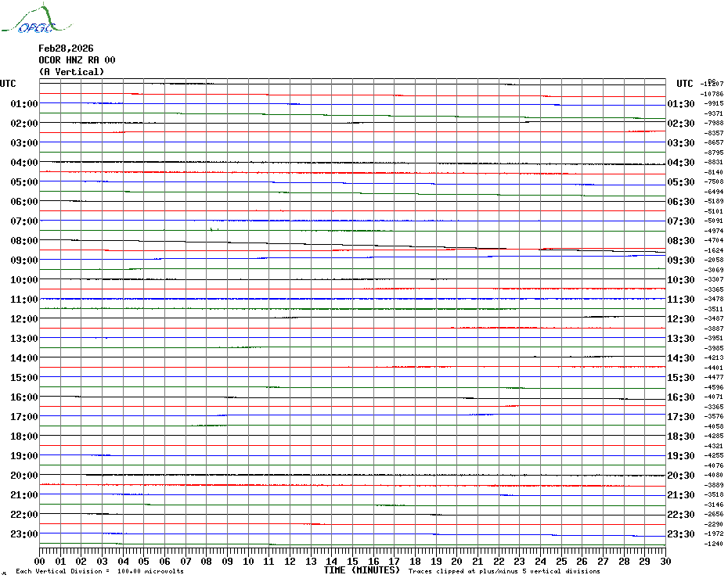The image size is (728, 582).
Task: Select the offset value -3478
Action: tap(714, 299)
